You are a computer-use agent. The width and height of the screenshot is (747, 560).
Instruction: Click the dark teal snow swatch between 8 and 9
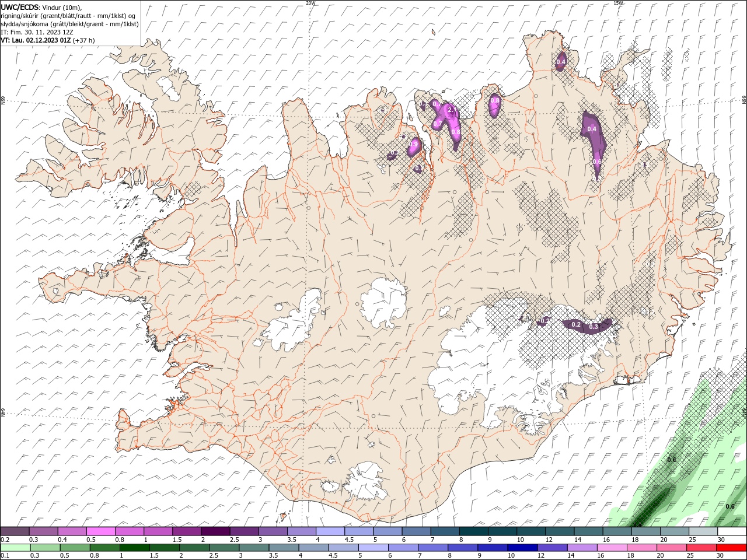(473, 531)
